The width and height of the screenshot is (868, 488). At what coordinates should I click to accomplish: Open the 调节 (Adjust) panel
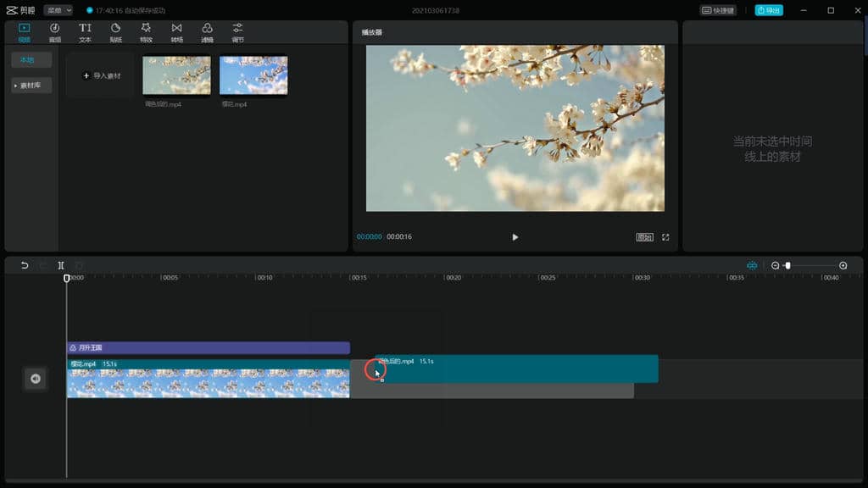click(237, 32)
